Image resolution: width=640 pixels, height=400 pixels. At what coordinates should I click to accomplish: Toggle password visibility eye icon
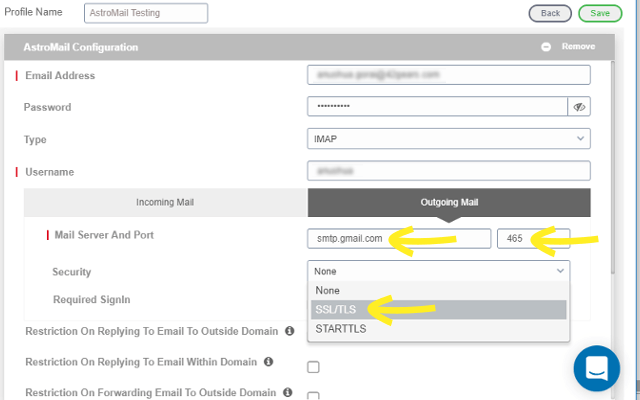click(x=579, y=107)
